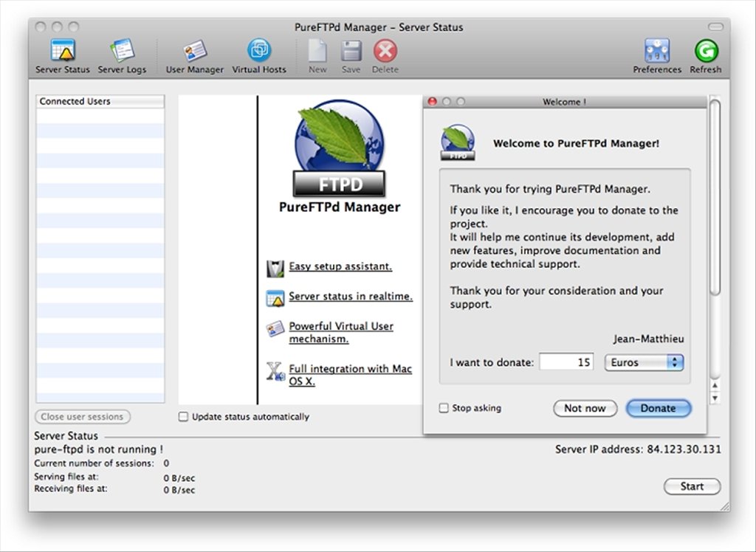Click the scrollbar down arrow
This screenshot has height=552, width=756.
pyautogui.click(x=715, y=399)
